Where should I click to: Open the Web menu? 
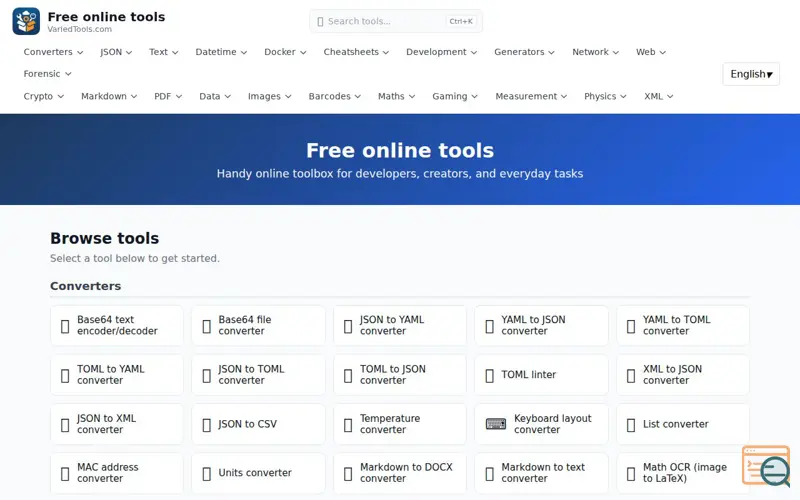[x=651, y=52]
